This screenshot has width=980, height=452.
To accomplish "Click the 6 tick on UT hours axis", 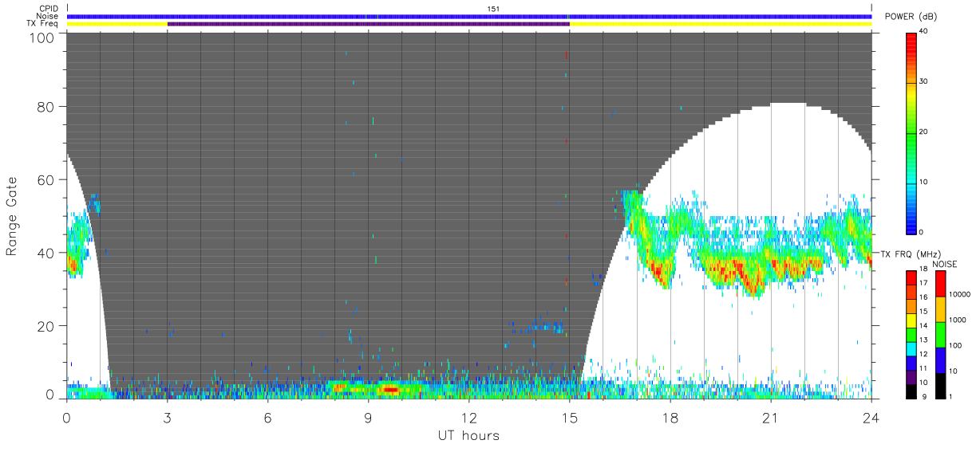I will (267, 417).
